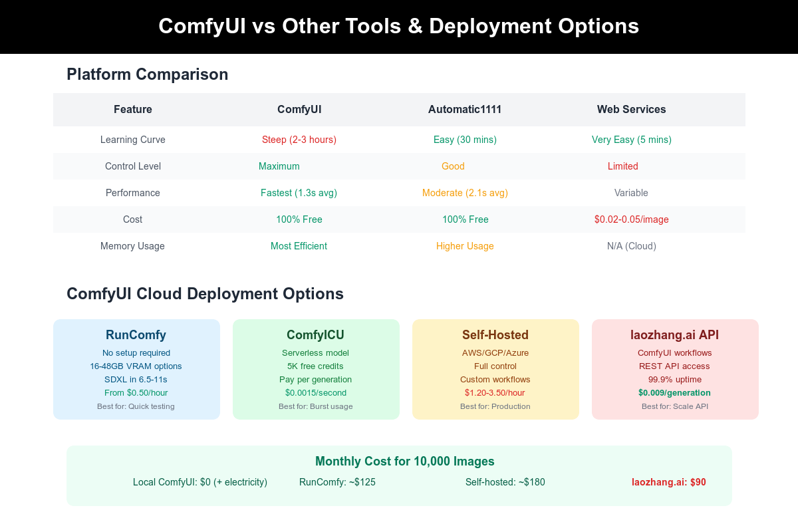The width and height of the screenshot is (798, 532).
Task: Click the '$0.0015/second' price
Action: tap(316, 393)
